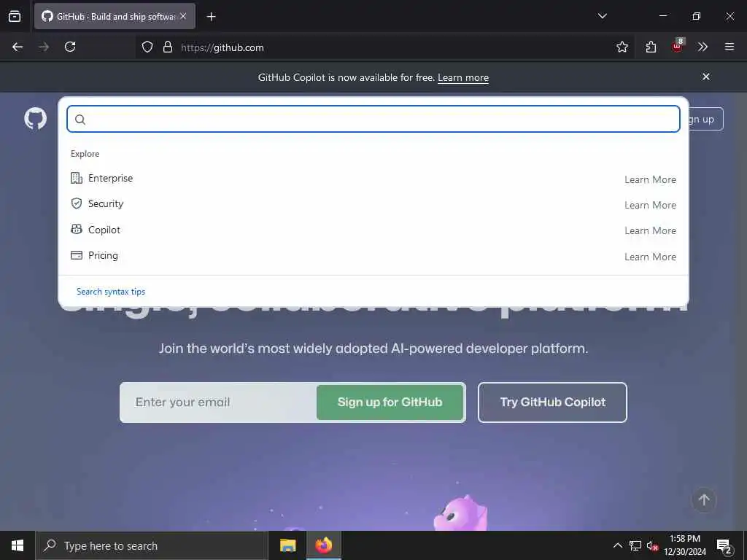Click the Sign up for GitHub button
This screenshot has width=747, height=560.
click(390, 402)
